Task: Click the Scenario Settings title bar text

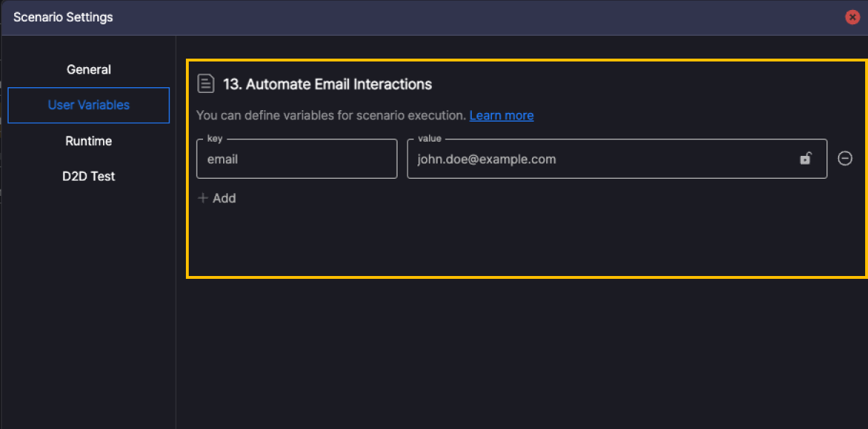Action: click(63, 17)
